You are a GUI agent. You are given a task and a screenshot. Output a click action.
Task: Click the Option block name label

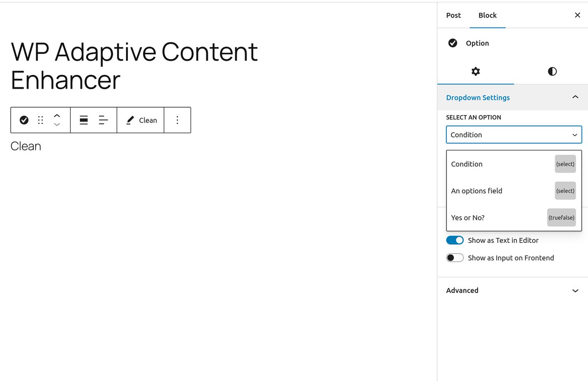(x=477, y=43)
